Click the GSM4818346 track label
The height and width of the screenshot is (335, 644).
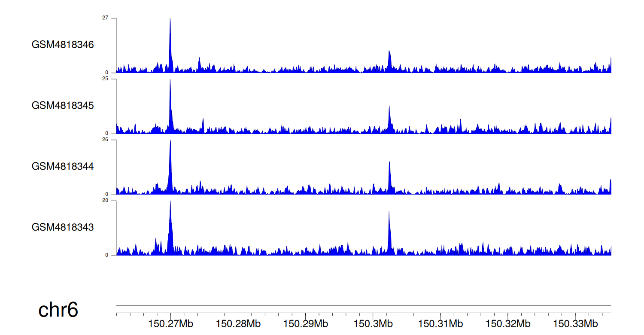pos(63,45)
